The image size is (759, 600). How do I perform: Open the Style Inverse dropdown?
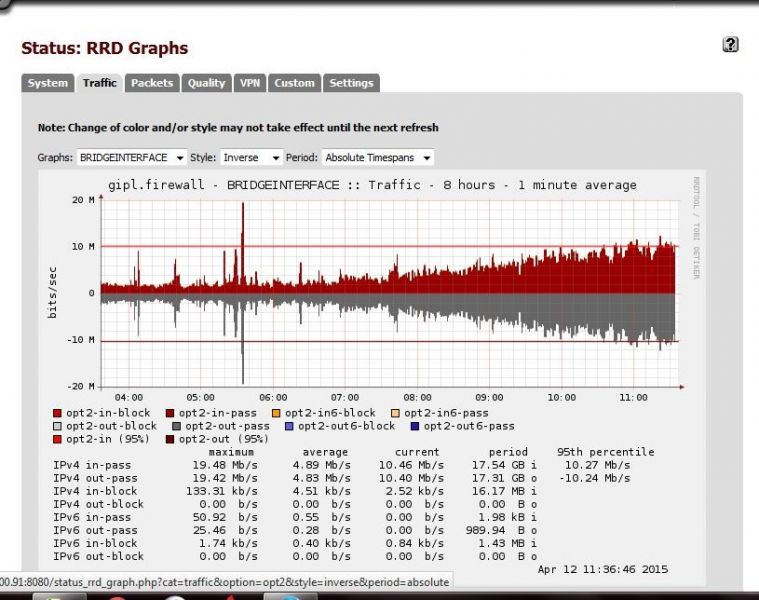click(251, 157)
